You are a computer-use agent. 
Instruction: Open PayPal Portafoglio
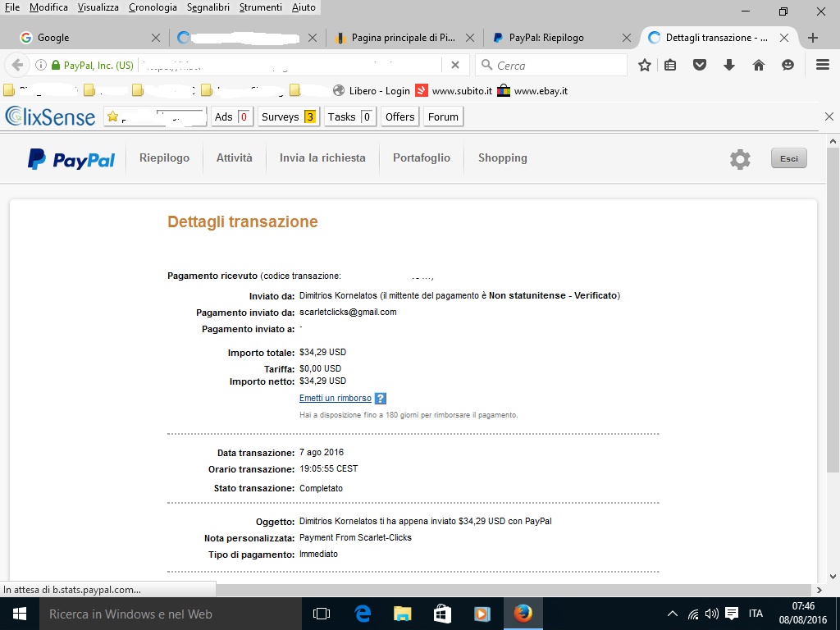pos(422,158)
